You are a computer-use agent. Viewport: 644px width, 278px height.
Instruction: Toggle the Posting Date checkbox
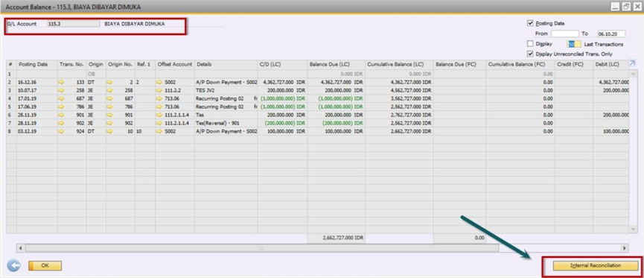(530, 23)
